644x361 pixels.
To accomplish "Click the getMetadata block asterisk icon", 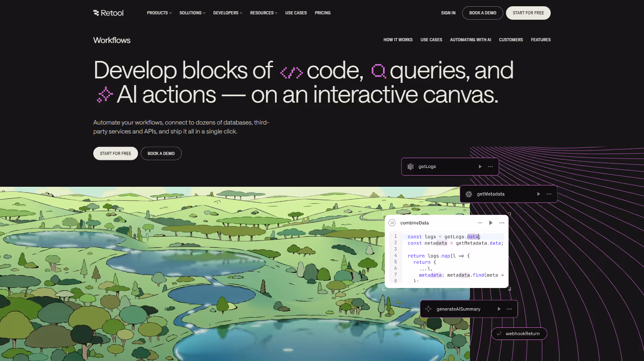I will click(469, 194).
